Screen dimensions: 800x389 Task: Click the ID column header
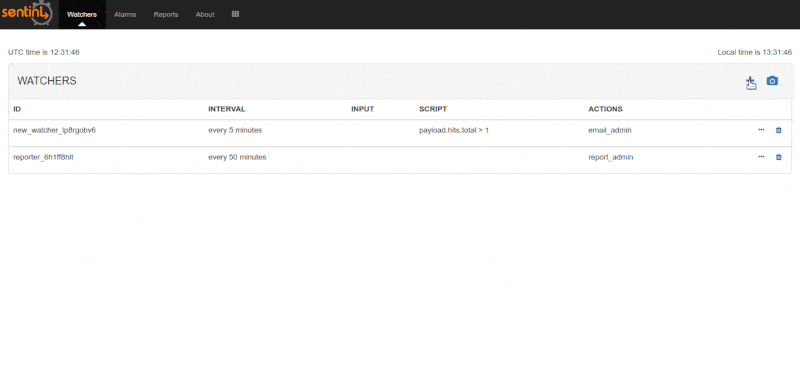[x=17, y=109]
